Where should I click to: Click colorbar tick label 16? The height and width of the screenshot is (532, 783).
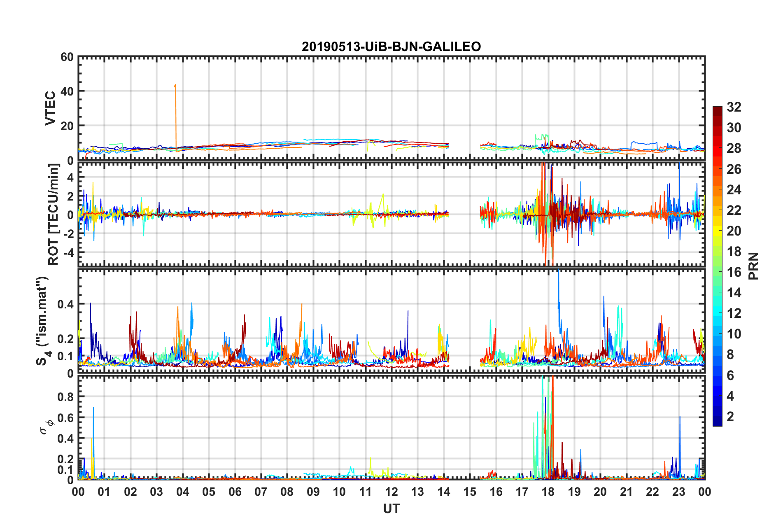(x=734, y=272)
